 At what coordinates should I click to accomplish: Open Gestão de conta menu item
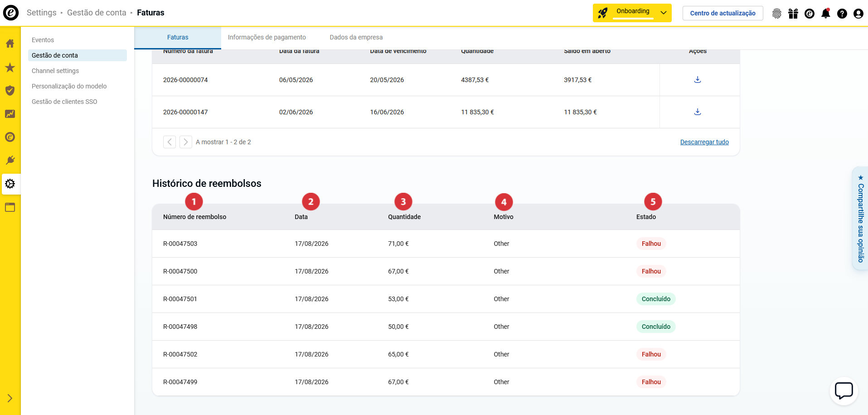[x=78, y=55]
